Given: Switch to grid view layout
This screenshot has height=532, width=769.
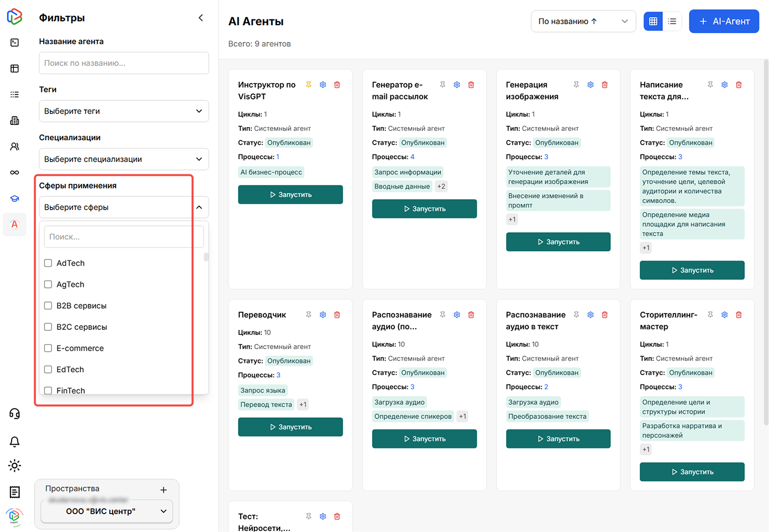Looking at the screenshot, I should click(x=653, y=22).
